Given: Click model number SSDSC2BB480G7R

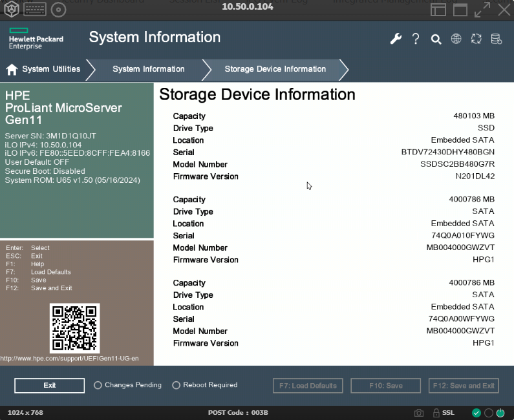Looking at the screenshot, I should pyautogui.click(x=457, y=164).
